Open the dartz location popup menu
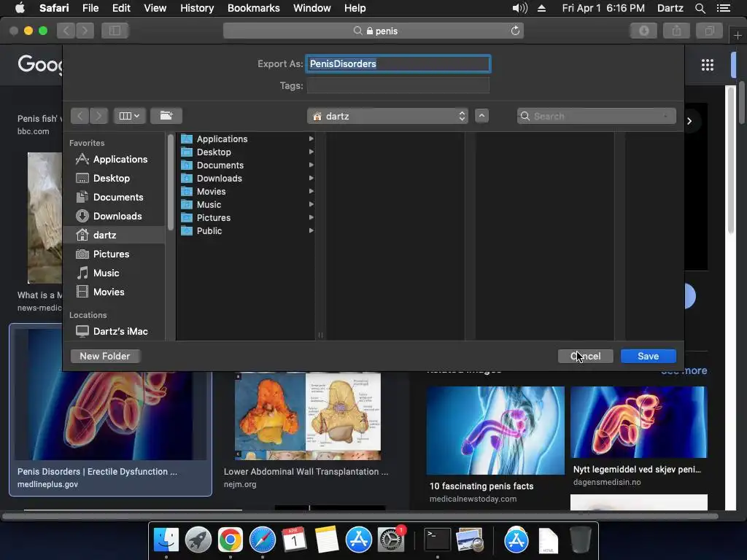747x560 pixels. tap(387, 116)
